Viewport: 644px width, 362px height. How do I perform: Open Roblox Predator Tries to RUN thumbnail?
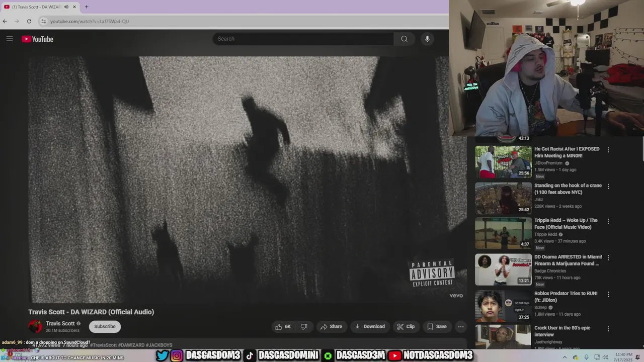(503, 306)
